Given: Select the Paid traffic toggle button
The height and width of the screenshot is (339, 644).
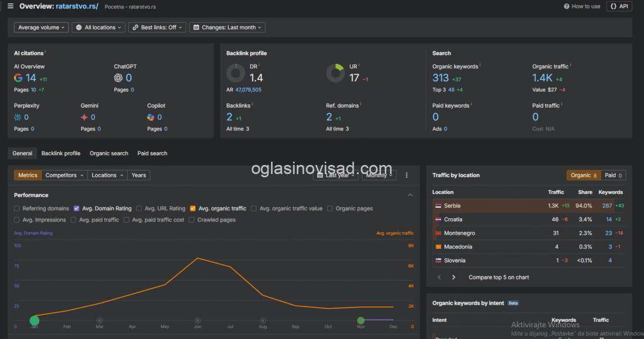Looking at the screenshot, I should [x=613, y=175].
